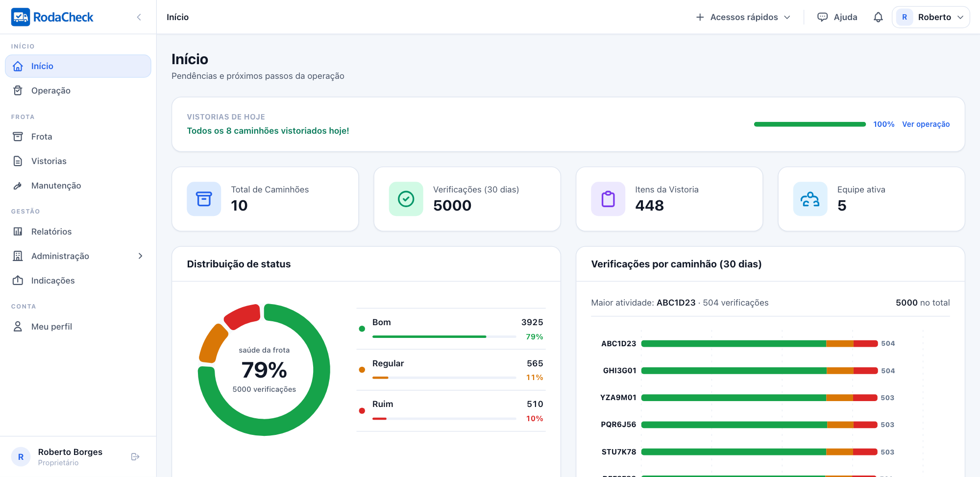Viewport: 980px width, 477px height.
Task: Click the '5000 no total' text
Action: [923, 303]
